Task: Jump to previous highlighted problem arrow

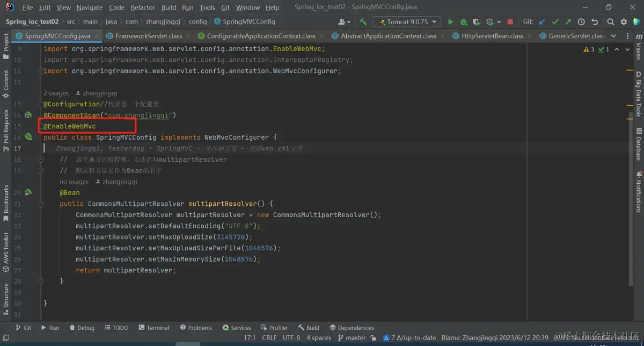Action: tap(617, 49)
